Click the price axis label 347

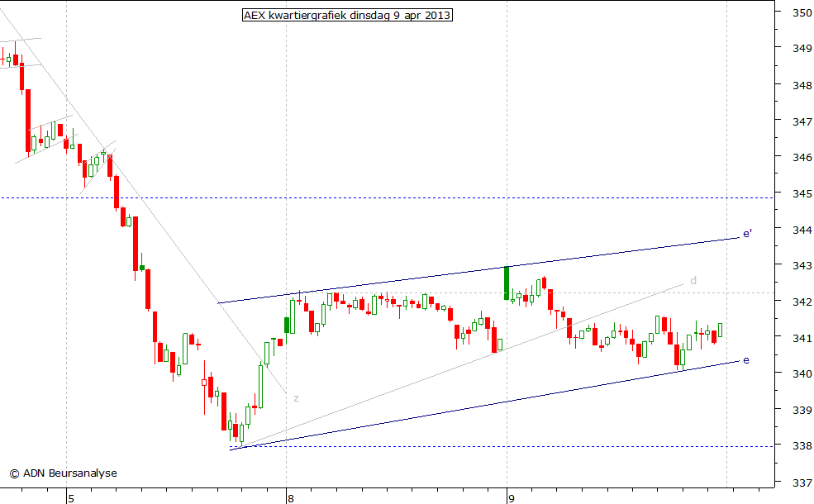[x=802, y=121]
